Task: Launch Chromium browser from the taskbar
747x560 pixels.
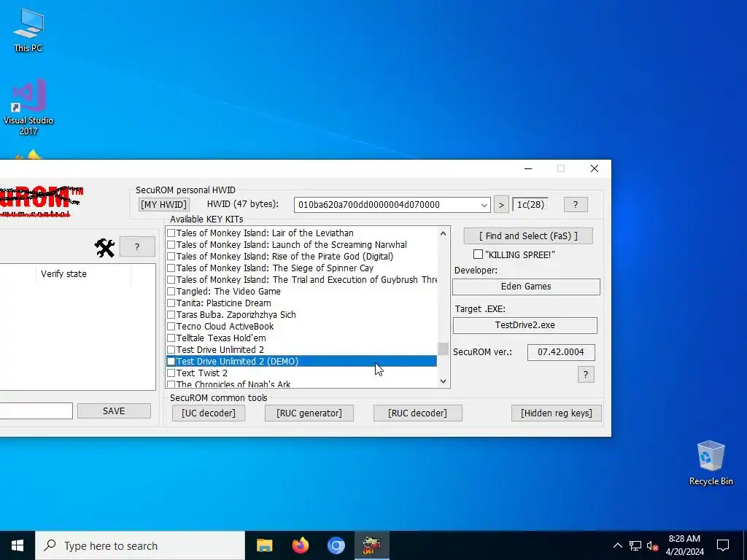Action: [x=336, y=545]
